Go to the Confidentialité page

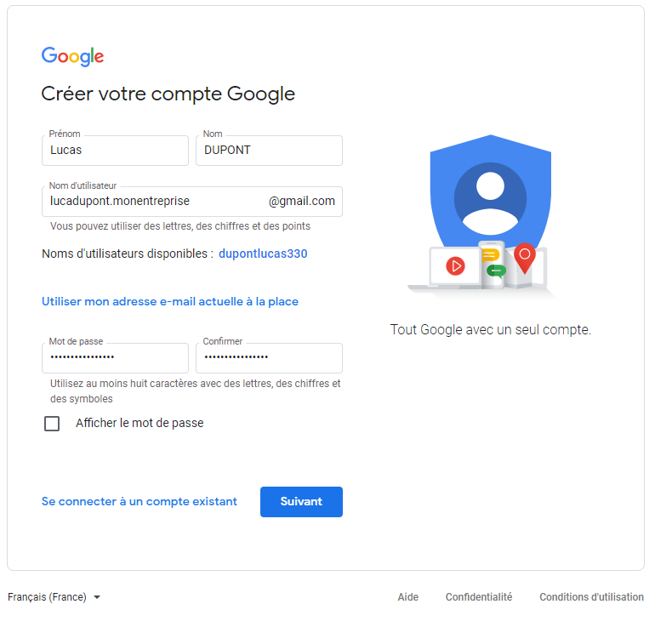pos(479,597)
